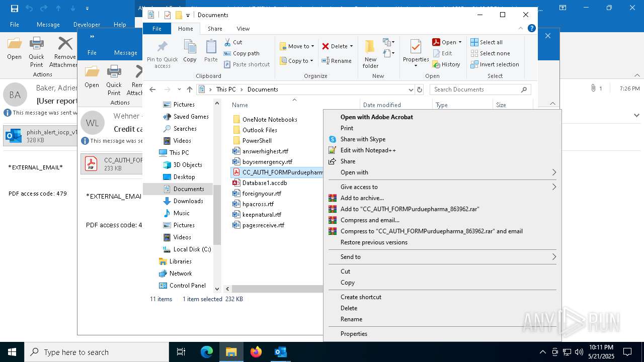The image size is (644, 362).
Task: Select Saved Games in navigation pane
Action: pos(185,117)
